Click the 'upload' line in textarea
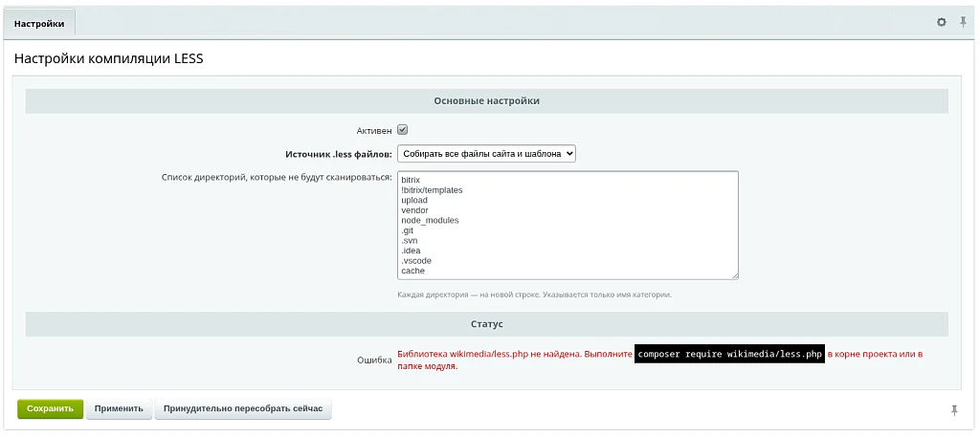This screenshot has width=980, height=437. coord(414,200)
